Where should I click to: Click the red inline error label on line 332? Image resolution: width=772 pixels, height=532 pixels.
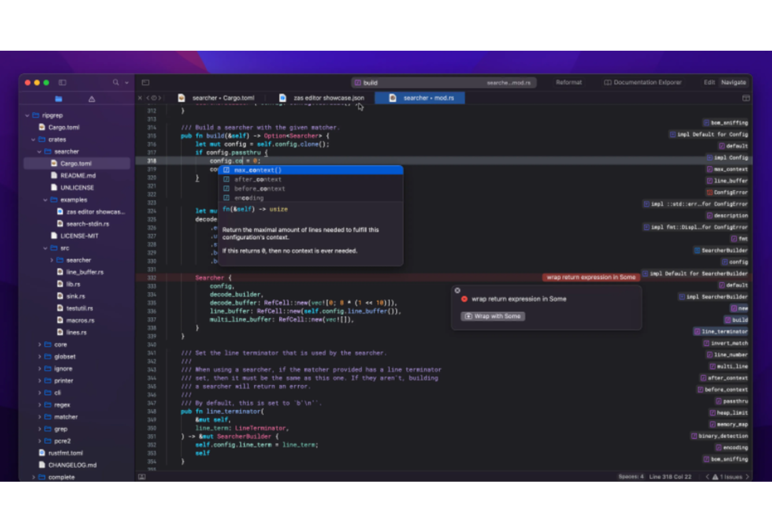click(x=591, y=277)
